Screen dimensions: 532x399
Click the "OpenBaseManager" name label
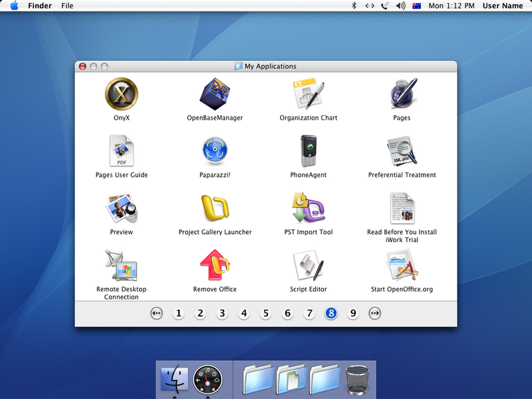pyautogui.click(x=215, y=118)
